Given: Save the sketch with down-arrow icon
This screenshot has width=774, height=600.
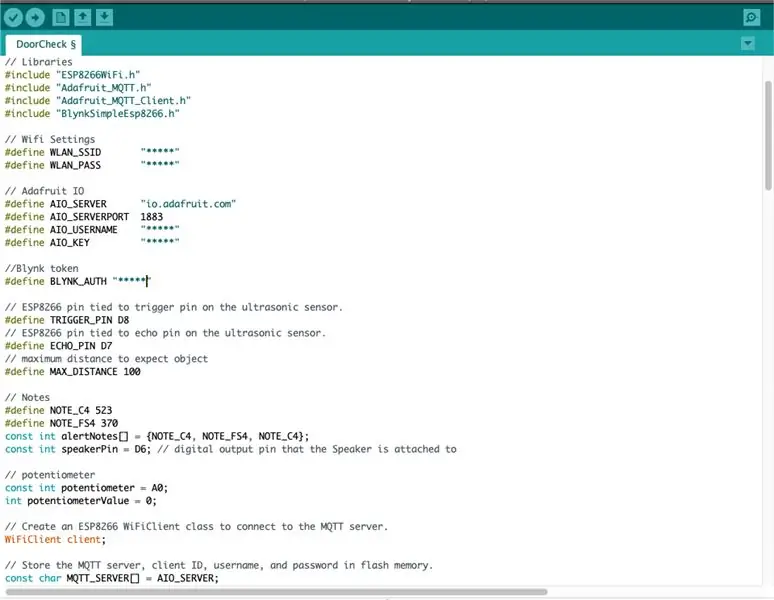Looking at the screenshot, I should pos(104,18).
